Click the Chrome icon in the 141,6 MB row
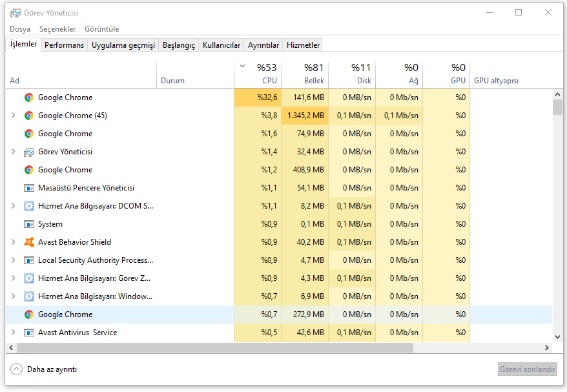 (28, 98)
